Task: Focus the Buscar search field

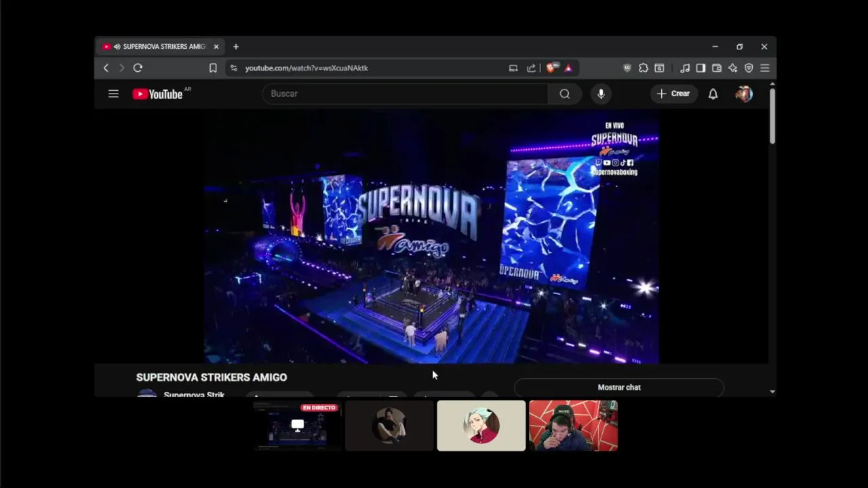Action: tap(406, 94)
